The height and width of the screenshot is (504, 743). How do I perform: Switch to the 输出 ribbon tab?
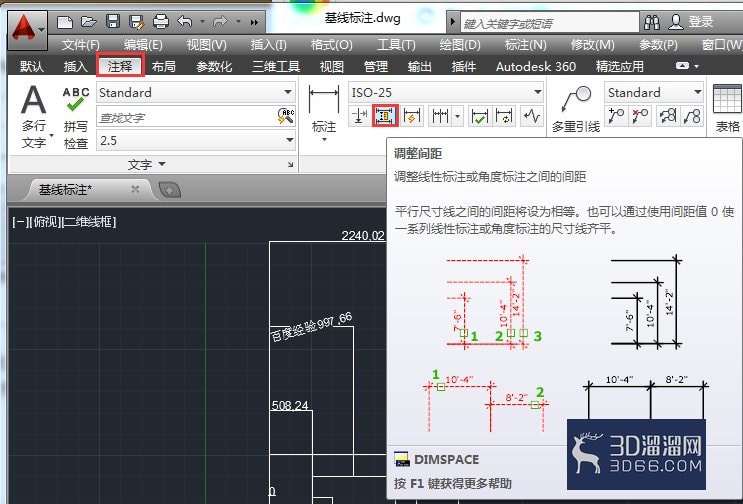pyautogui.click(x=420, y=66)
